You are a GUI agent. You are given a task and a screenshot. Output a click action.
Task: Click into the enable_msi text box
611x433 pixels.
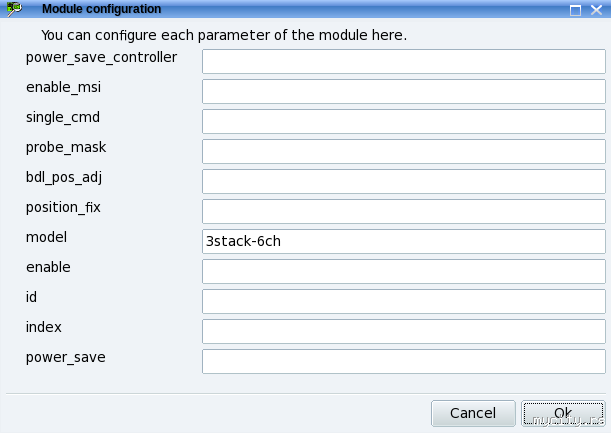click(403, 92)
